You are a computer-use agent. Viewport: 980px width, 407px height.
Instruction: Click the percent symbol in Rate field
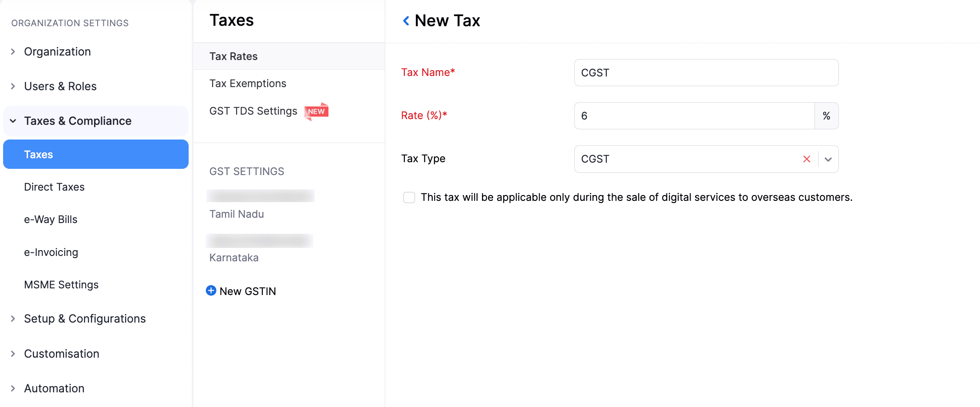[826, 116]
